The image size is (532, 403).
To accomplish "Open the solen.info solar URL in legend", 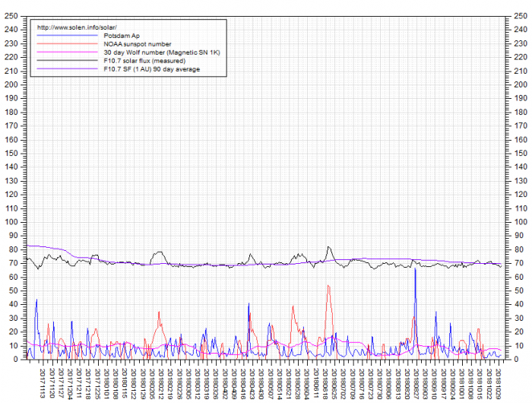I will point(77,27).
